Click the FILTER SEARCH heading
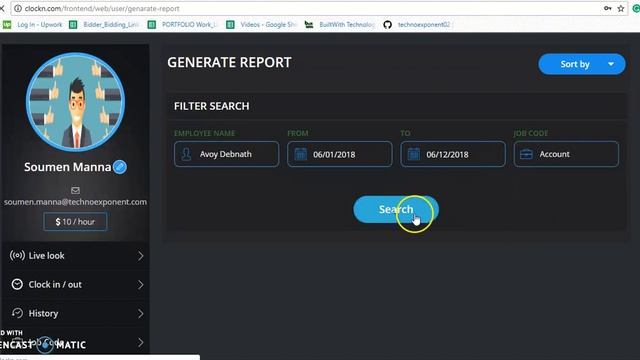 tap(211, 106)
